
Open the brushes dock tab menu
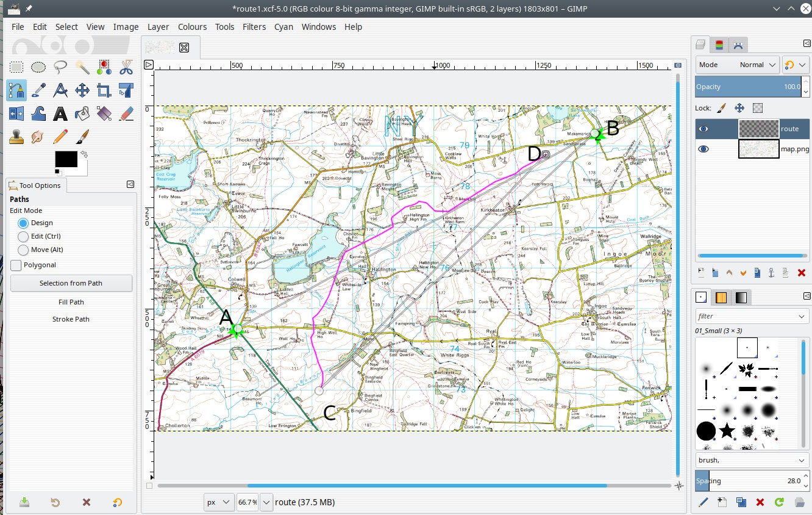806,295
